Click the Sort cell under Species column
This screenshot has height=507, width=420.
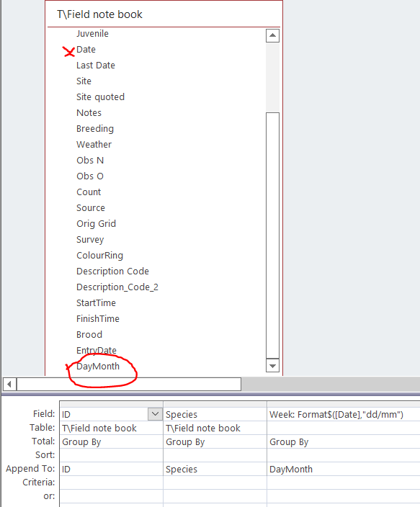pyautogui.click(x=215, y=455)
